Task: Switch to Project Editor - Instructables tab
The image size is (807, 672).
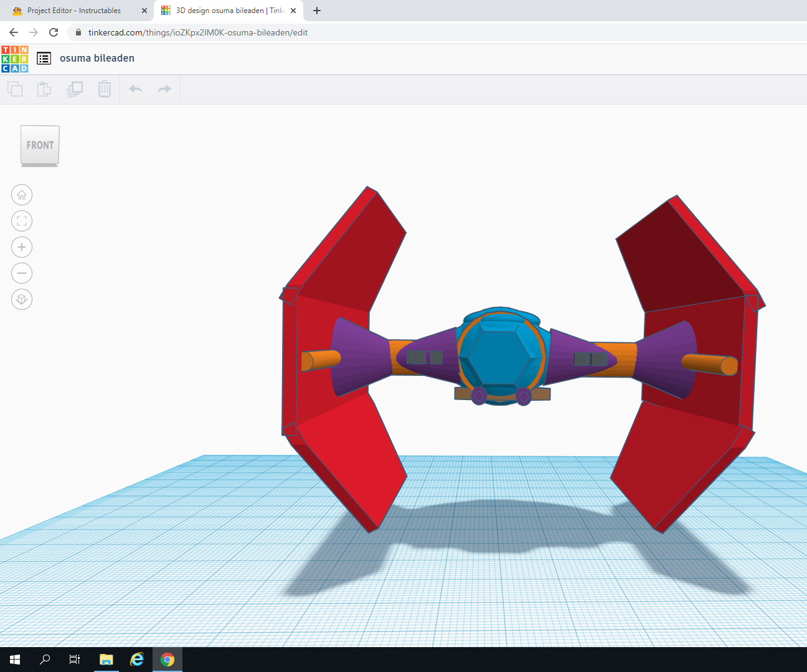Action: coord(74,11)
